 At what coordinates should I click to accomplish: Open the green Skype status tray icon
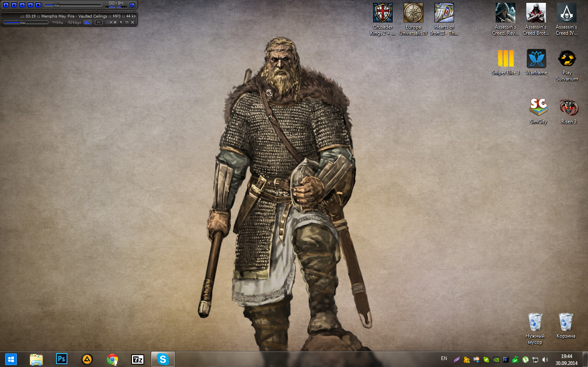tap(486, 360)
